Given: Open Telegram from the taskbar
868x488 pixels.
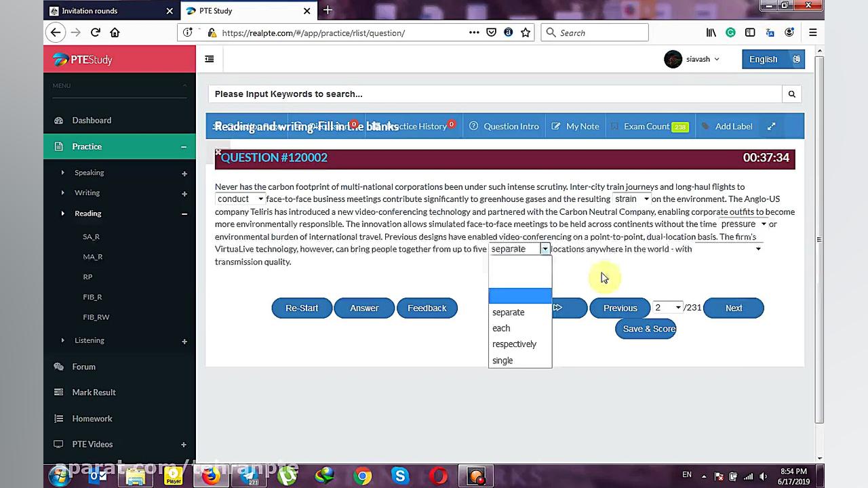Looking at the screenshot, I should [250, 476].
